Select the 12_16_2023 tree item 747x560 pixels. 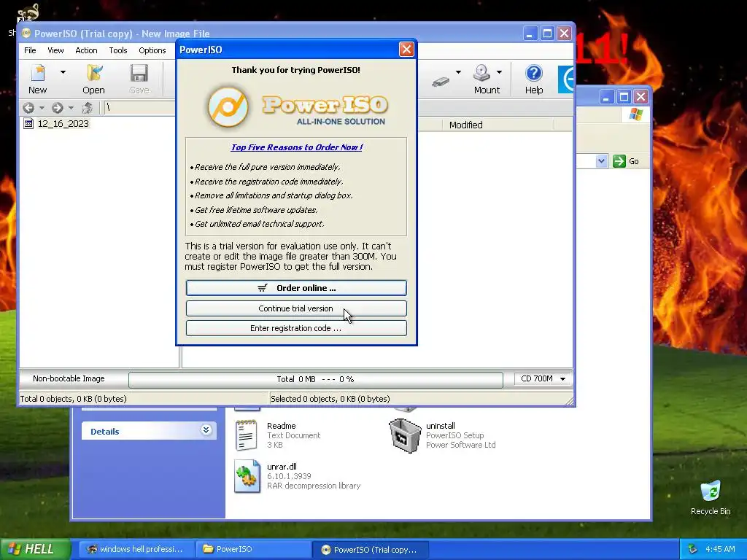(63, 124)
